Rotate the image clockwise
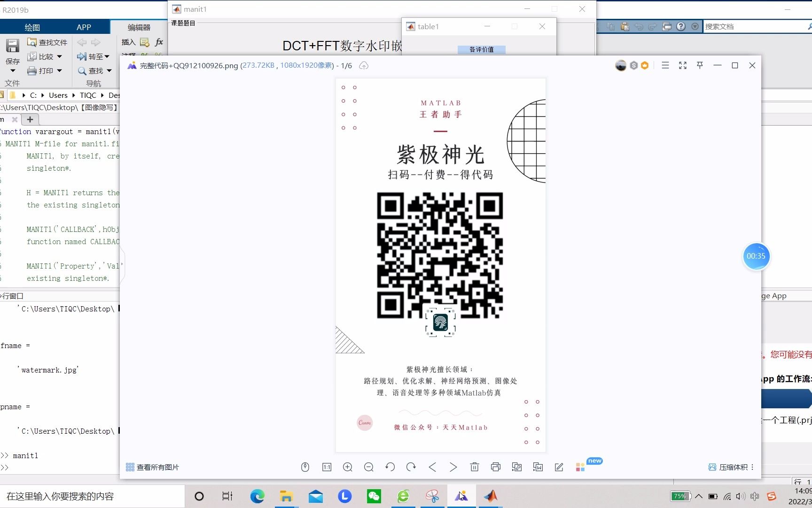Image resolution: width=812 pixels, height=508 pixels. click(x=411, y=467)
